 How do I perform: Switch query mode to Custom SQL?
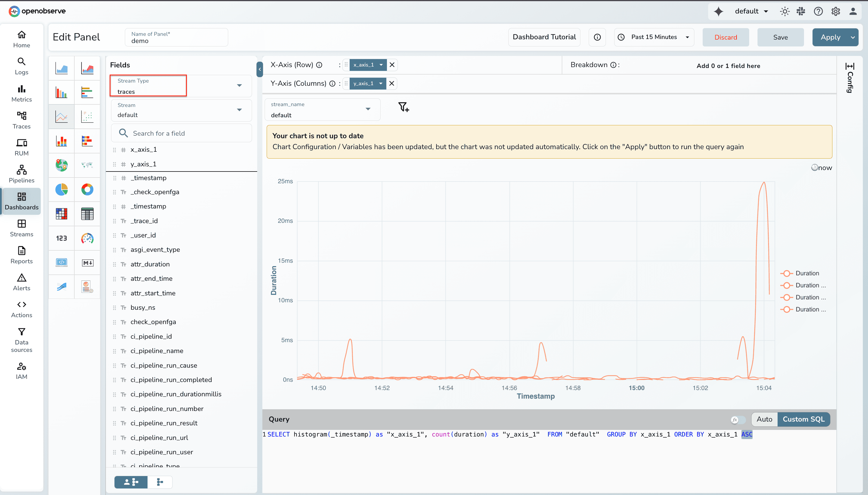(x=803, y=419)
